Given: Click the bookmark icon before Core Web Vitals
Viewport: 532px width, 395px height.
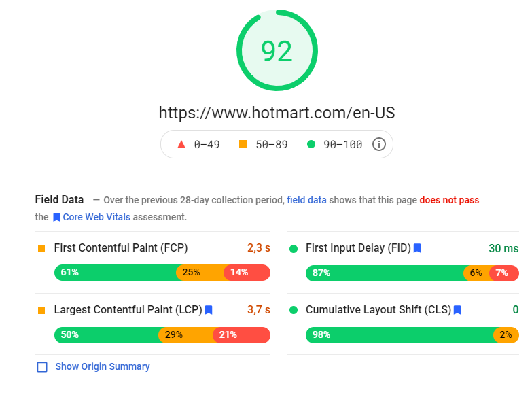Looking at the screenshot, I should [x=56, y=218].
